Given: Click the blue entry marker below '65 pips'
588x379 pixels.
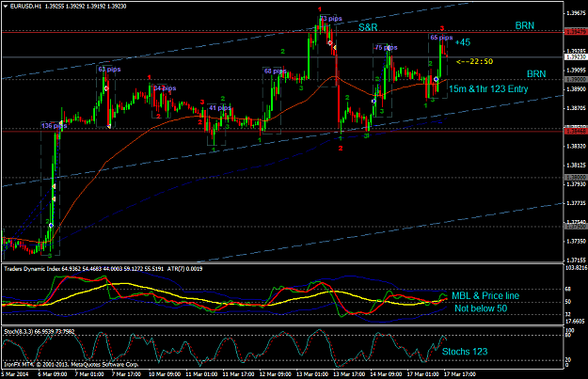Looking at the screenshot, I should click(436, 80).
